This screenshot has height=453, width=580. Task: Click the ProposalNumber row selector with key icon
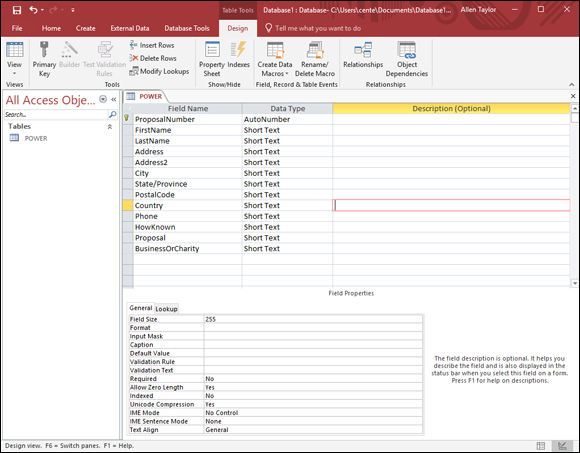(128, 119)
